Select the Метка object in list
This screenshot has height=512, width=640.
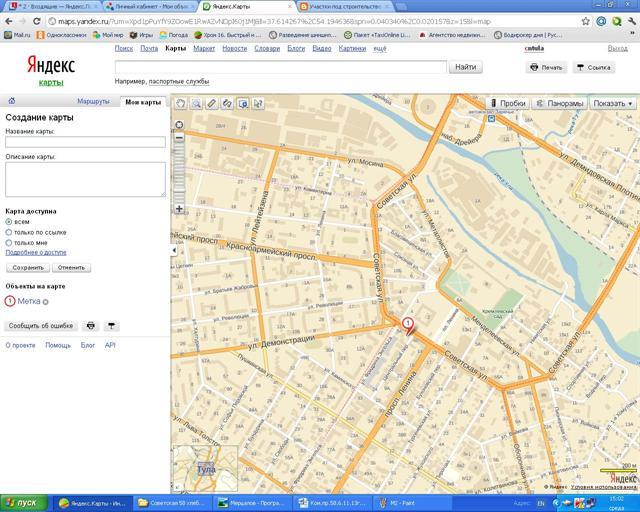tap(29, 301)
